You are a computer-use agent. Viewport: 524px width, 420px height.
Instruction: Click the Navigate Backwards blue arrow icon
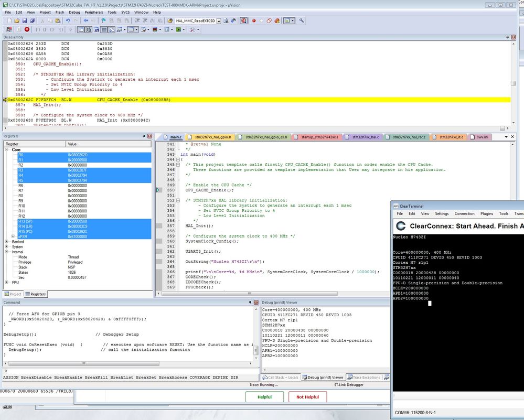pos(86,21)
